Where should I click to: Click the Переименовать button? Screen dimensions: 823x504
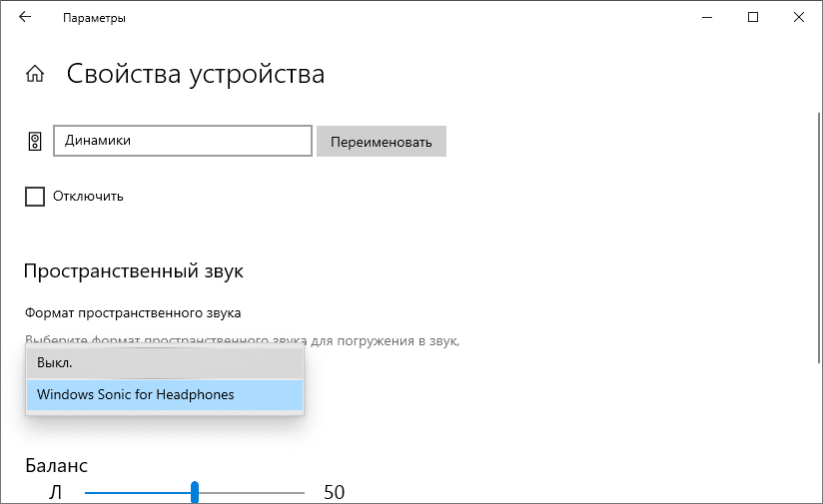click(x=381, y=141)
